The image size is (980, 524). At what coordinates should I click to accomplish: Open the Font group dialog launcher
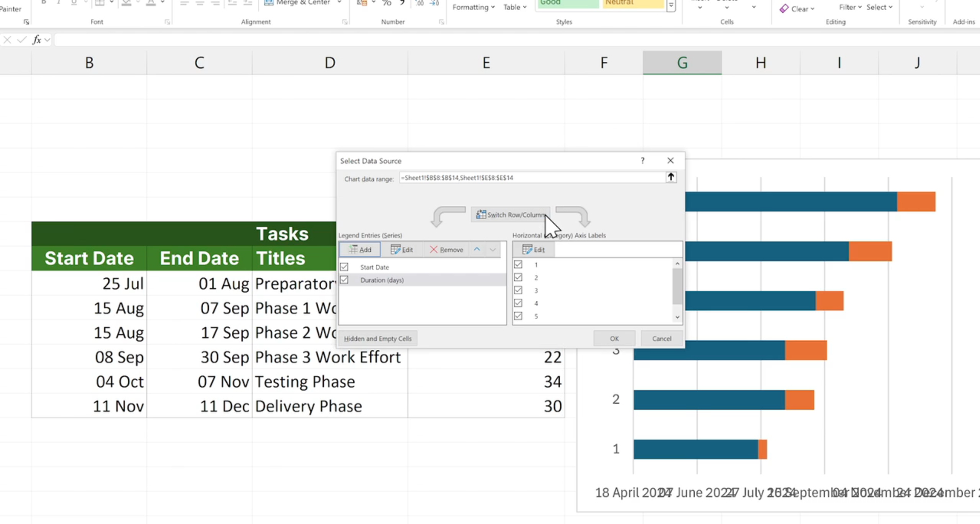(x=167, y=22)
